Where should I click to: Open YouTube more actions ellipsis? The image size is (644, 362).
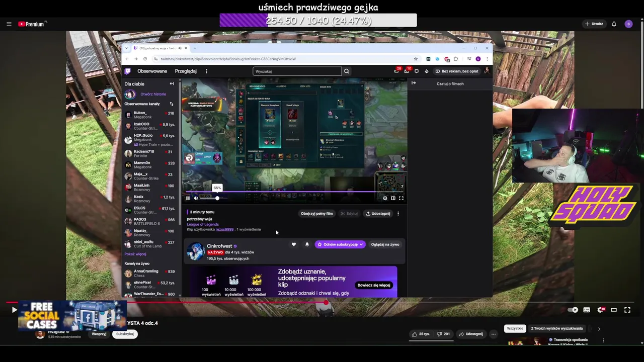coord(494,334)
